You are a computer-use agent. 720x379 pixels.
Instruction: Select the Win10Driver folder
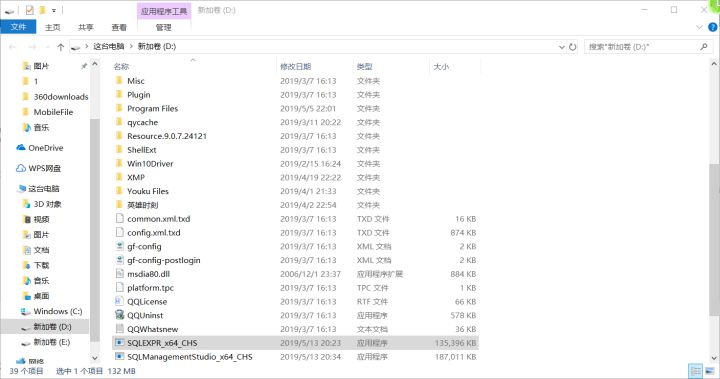(x=150, y=164)
